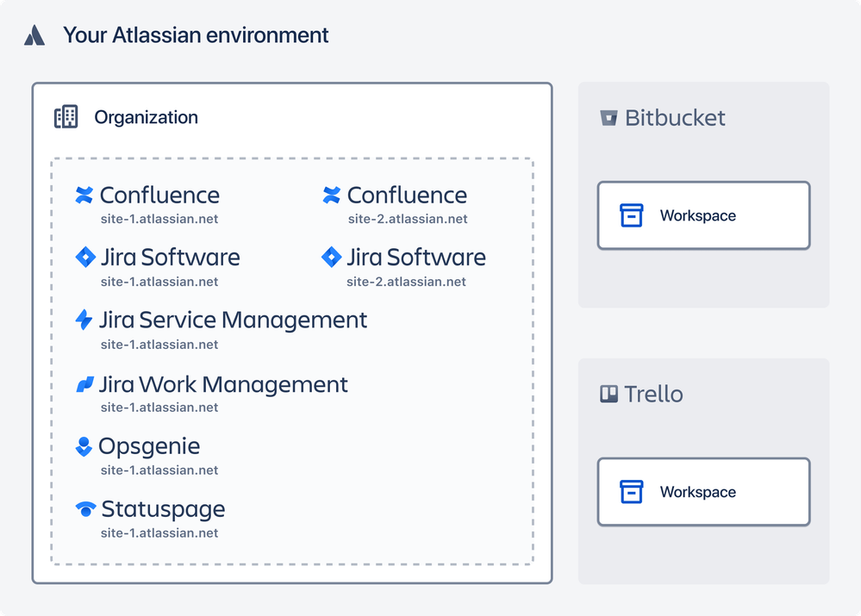The width and height of the screenshot is (861, 616).
Task: Click 'Workspace' label in the Trello card
Action: (x=698, y=492)
